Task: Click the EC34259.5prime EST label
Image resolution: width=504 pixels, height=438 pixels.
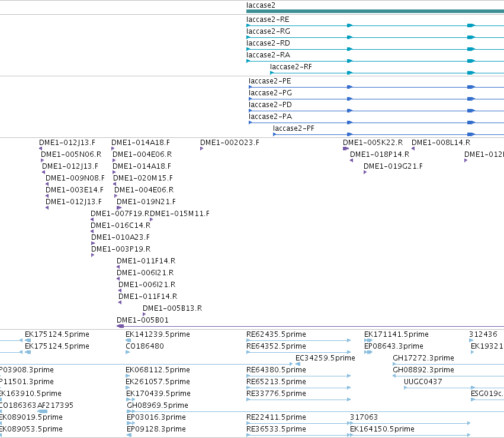Action: [325, 358]
